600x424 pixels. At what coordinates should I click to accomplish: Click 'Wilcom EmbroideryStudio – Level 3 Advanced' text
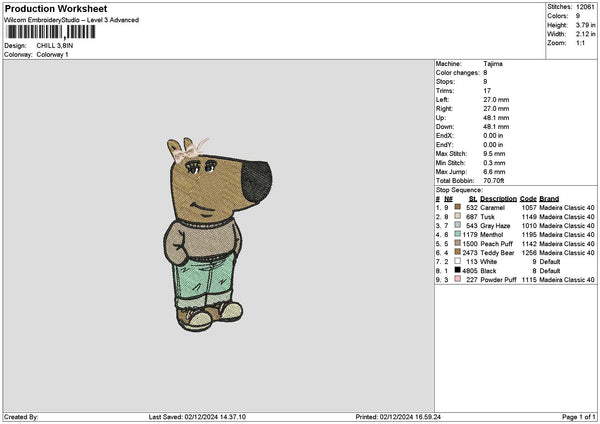click(71, 20)
